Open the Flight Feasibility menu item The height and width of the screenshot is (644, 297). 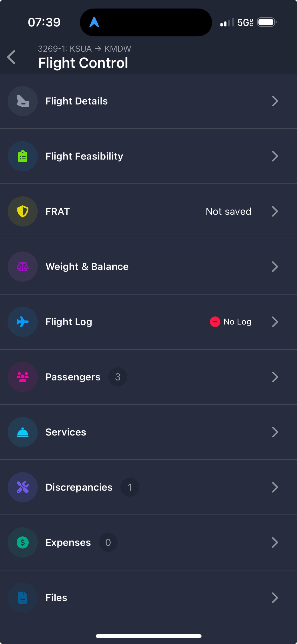(84, 156)
